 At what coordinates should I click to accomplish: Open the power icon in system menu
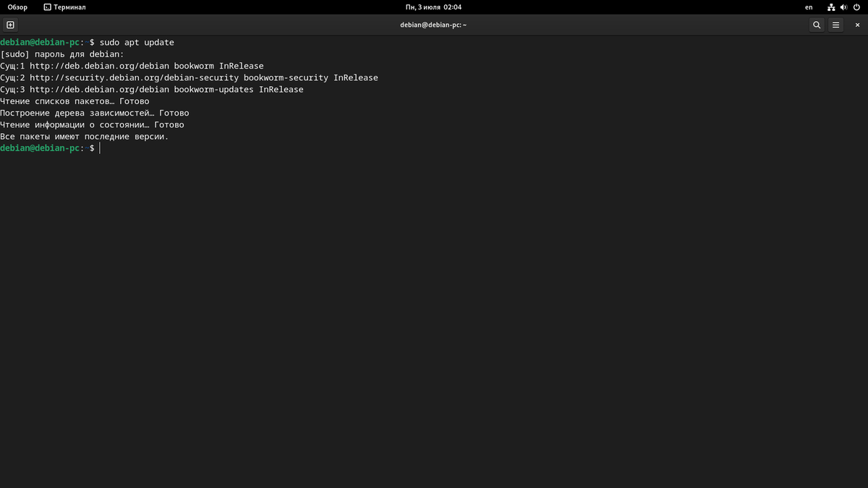click(856, 7)
